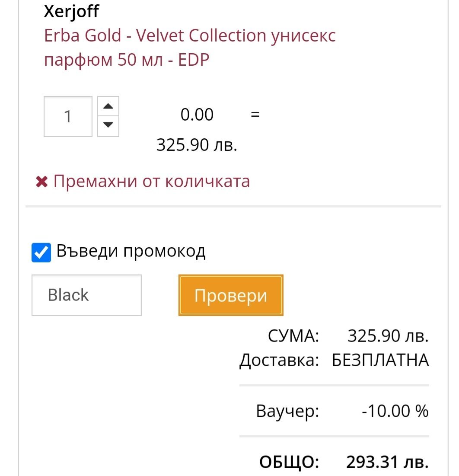Viewport: 459px width, 476px height.
Task: Click the 'СУМА:' label
Action: (x=293, y=336)
